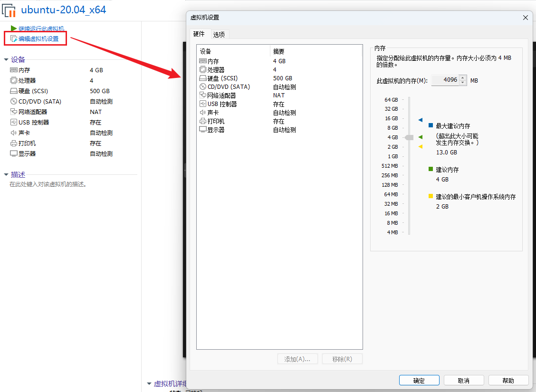Viewport: 536px width, 392px height.
Task: Decrease memory with the spinner down arrow
Action: [x=463, y=83]
